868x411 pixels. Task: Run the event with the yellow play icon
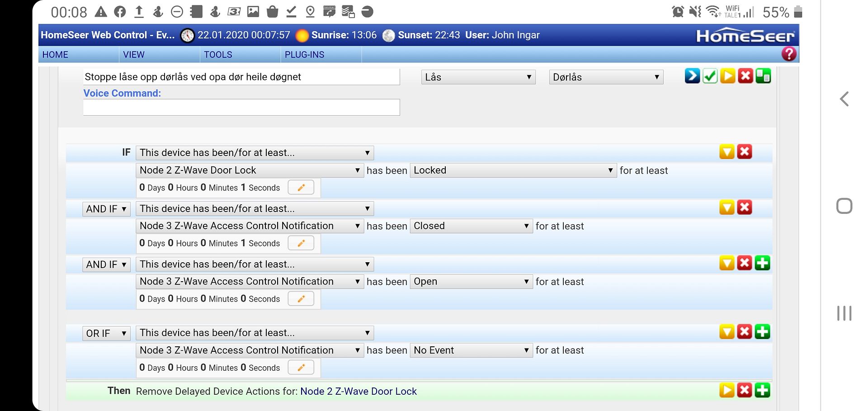tap(727, 76)
